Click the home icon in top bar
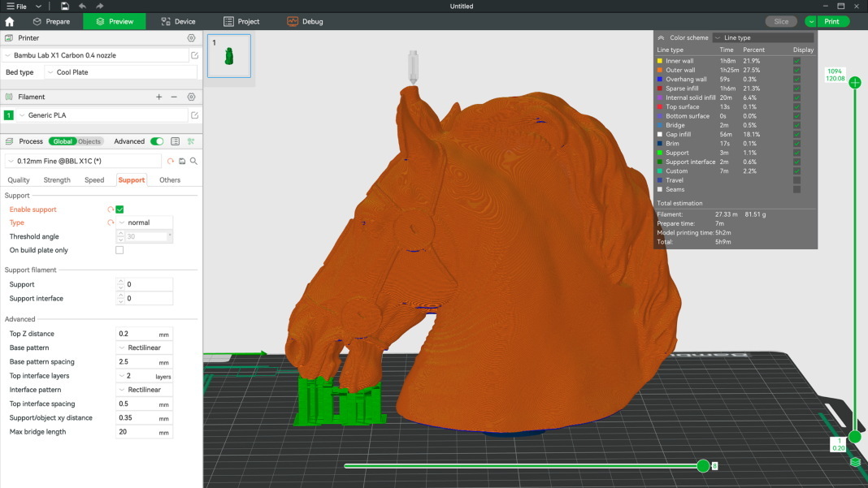The width and height of the screenshot is (868, 488). pyautogui.click(x=10, y=22)
